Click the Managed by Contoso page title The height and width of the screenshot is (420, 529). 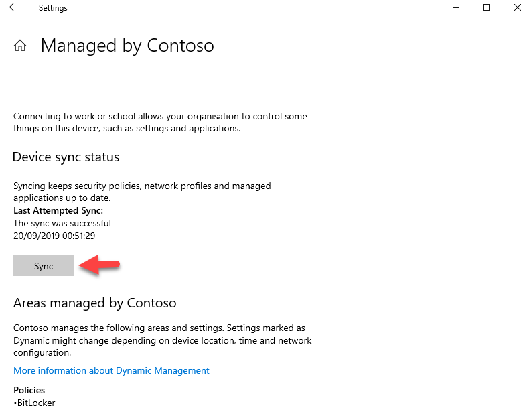pos(127,46)
